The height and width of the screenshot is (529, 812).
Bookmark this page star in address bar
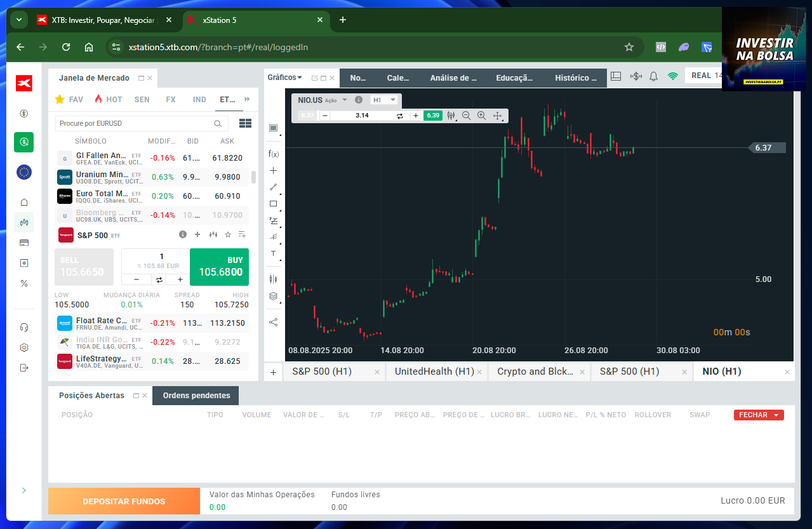(x=629, y=47)
